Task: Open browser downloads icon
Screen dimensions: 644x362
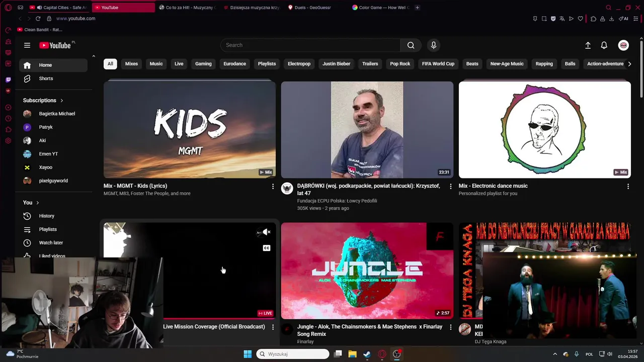Action: (611, 19)
